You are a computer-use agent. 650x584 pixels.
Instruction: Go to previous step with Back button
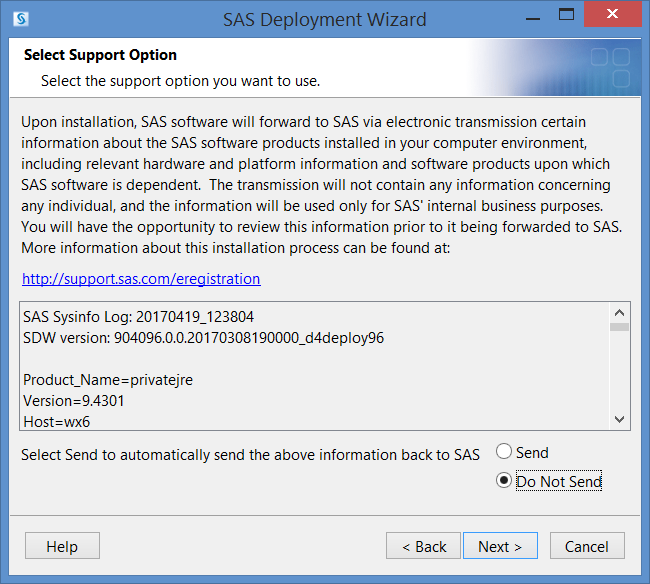click(x=423, y=546)
